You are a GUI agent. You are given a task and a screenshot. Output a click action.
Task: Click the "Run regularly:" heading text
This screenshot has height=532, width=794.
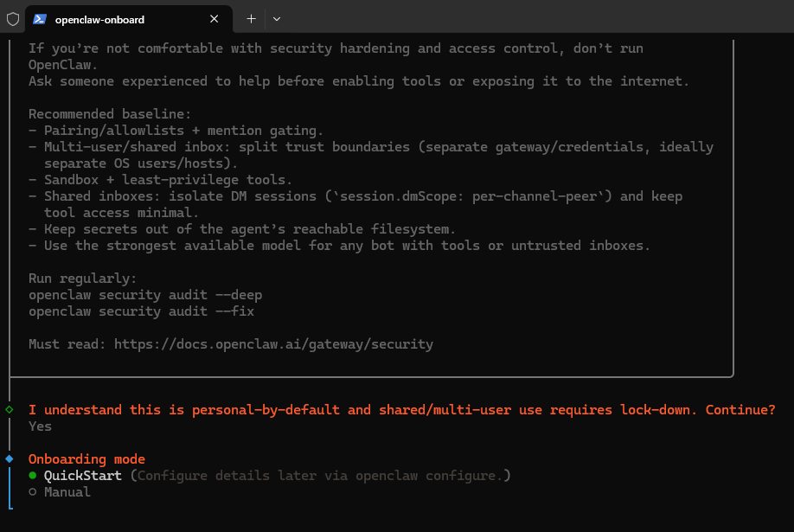(84, 279)
